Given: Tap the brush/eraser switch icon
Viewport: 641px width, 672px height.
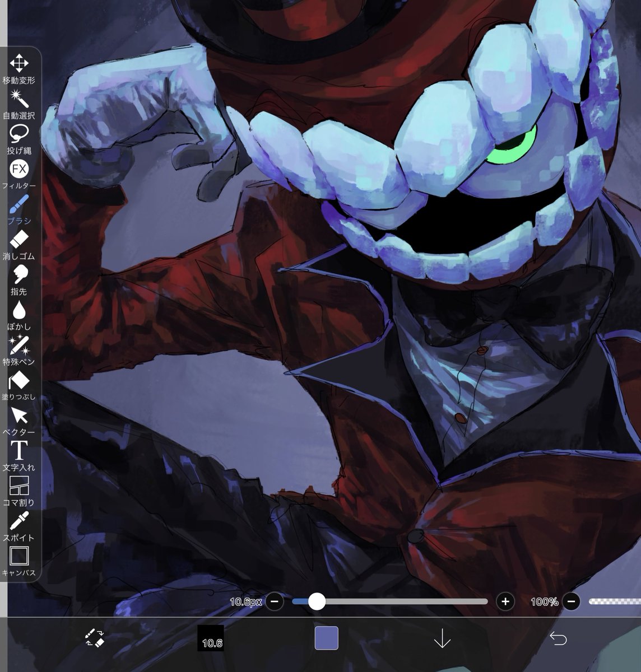Looking at the screenshot, I should click(95, 638).
